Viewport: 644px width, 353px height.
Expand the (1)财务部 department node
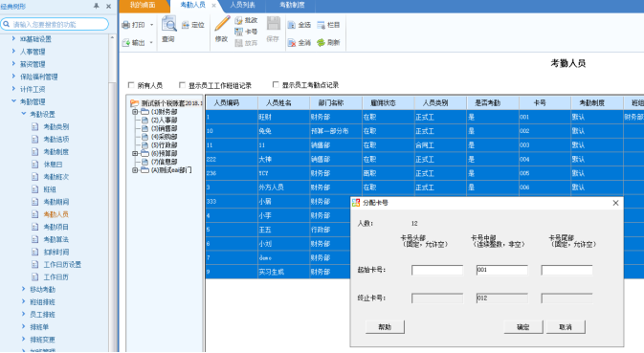(135, 112)
